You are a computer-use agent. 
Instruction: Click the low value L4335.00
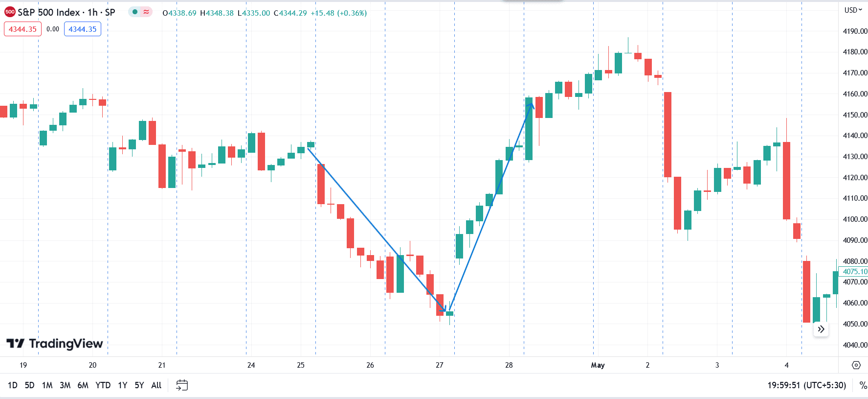pyautogui.click(x=254, y=13)
